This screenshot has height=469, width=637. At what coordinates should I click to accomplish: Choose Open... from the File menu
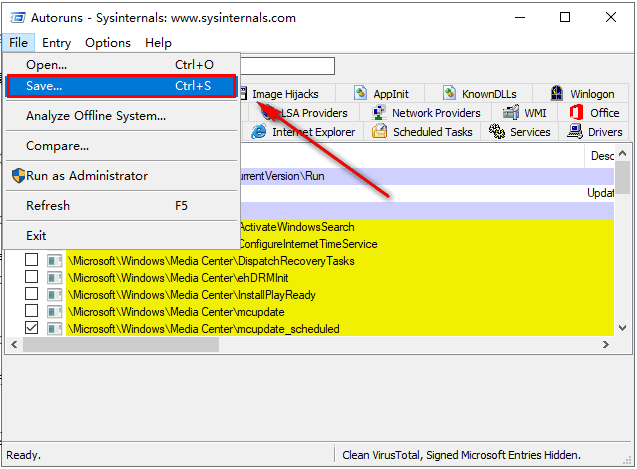[x=121, y=65]
